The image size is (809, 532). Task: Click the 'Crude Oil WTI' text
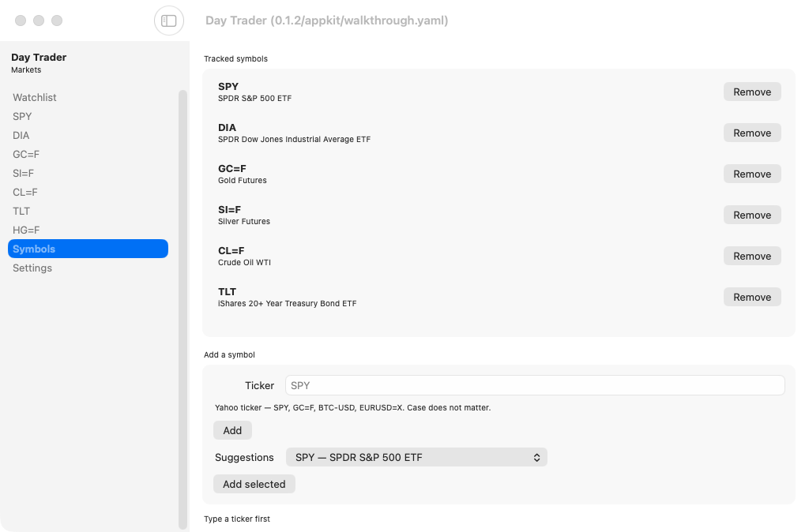tap(244, 262)
